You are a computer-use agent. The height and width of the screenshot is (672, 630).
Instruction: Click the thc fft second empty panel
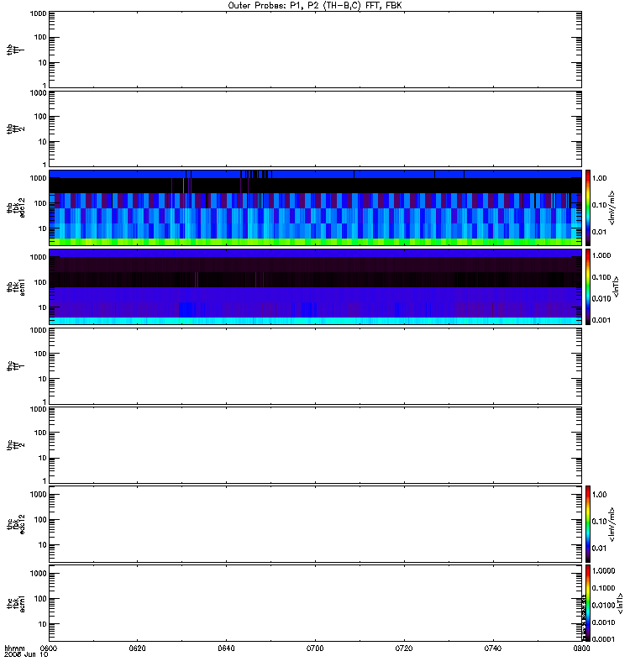click(x=315, y=445)
